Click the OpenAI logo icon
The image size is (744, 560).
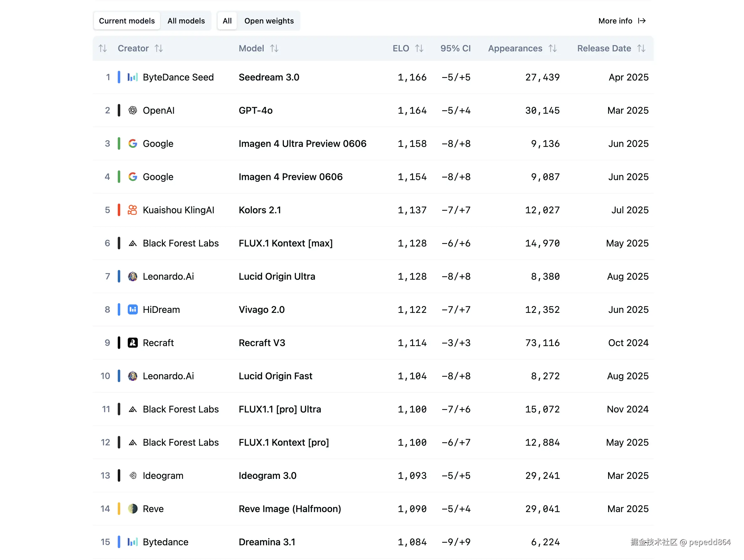pyautogui.click(x=132, y=110)
